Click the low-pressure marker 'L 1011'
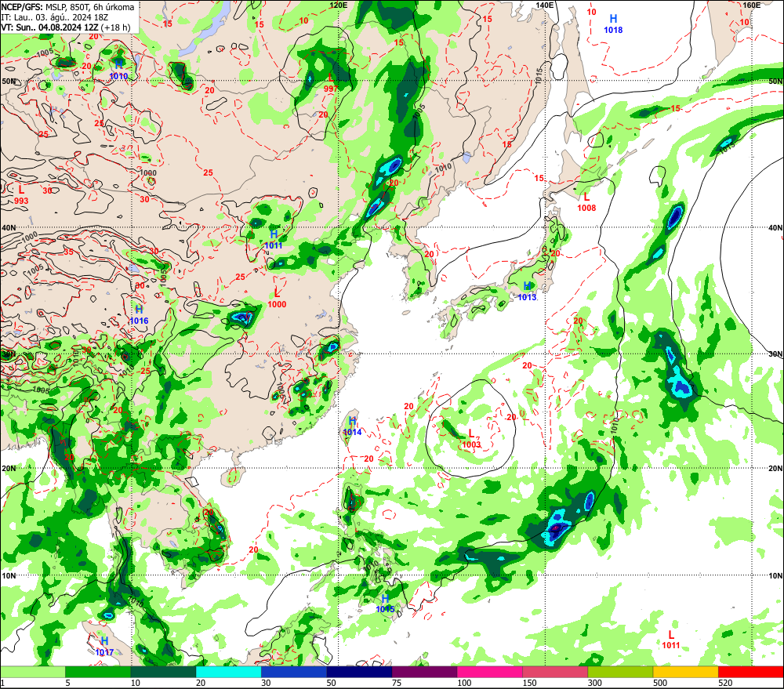The image size is (784, 689). (x=671, y=640)
